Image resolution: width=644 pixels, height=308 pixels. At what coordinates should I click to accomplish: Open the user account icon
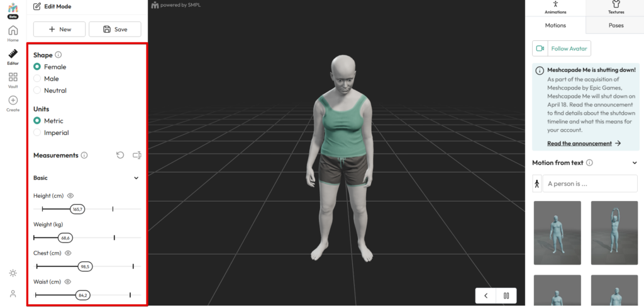click(x=13, y=294)
